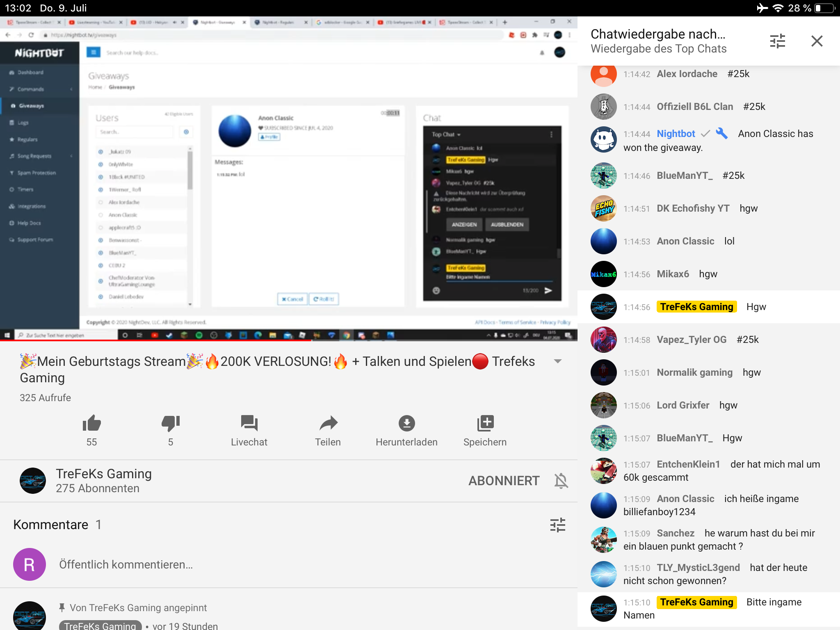
Task: Open chat replay filter settings
Action: pyautogui.click(x=777, y=41)
